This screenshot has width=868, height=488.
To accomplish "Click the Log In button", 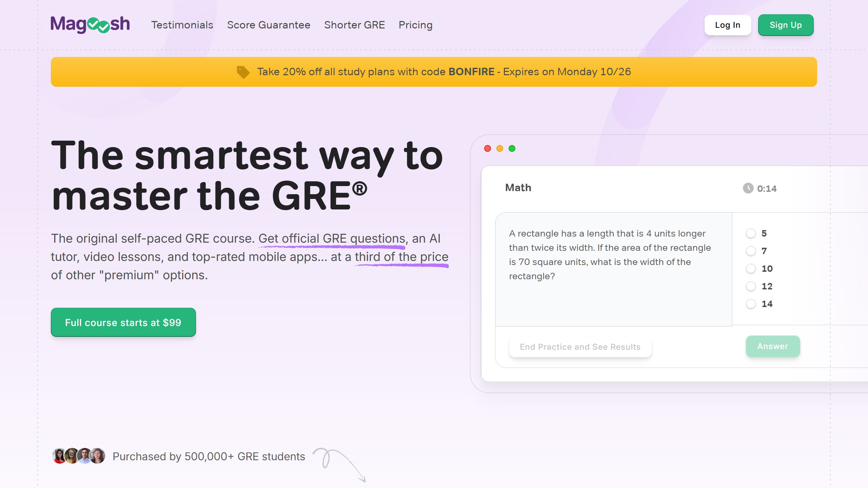I will click(x=728, y=25).
